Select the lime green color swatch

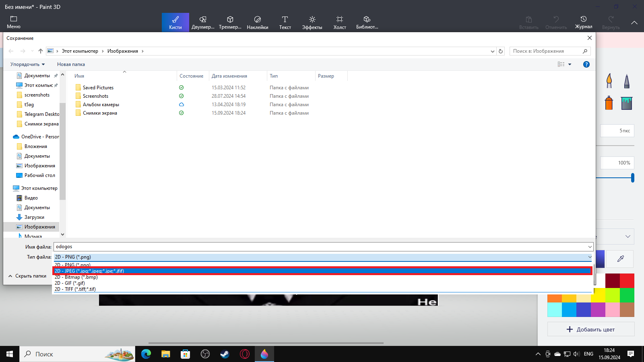pos(613,295)
